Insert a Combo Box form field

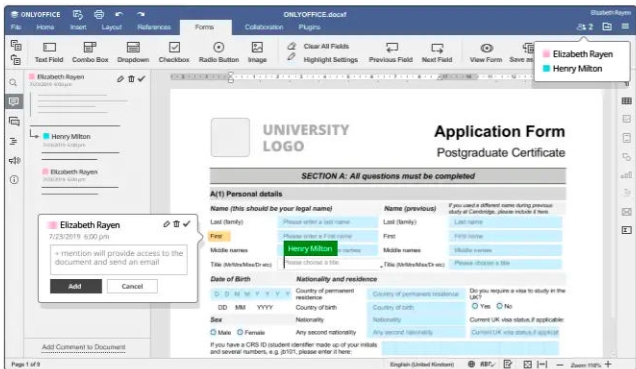90,53
